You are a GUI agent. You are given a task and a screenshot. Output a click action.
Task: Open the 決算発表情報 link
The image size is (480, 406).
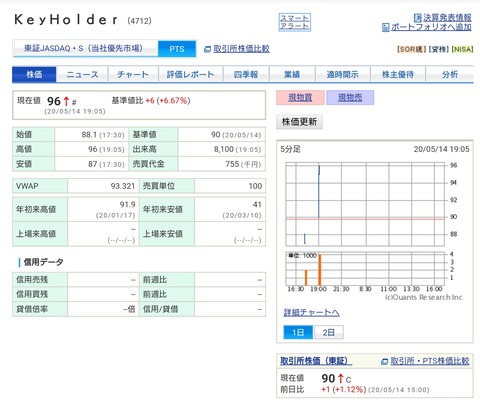[x=447, y=17]
